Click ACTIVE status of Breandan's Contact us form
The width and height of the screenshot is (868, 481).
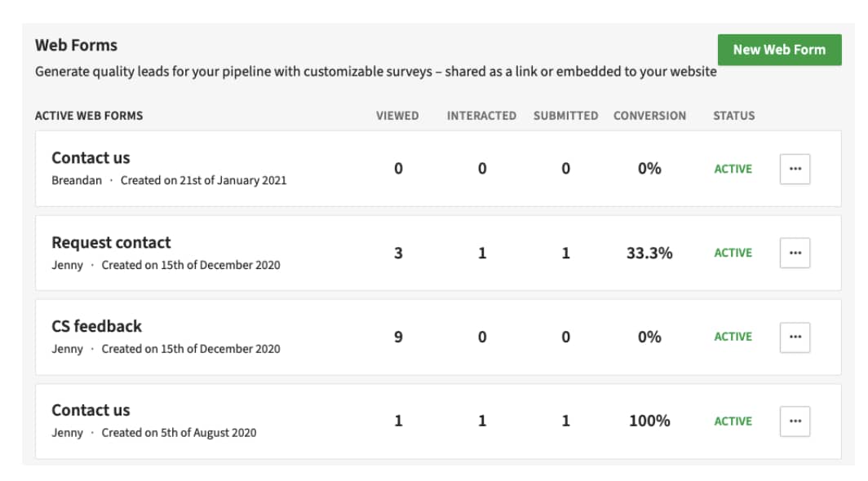(733, 169)
